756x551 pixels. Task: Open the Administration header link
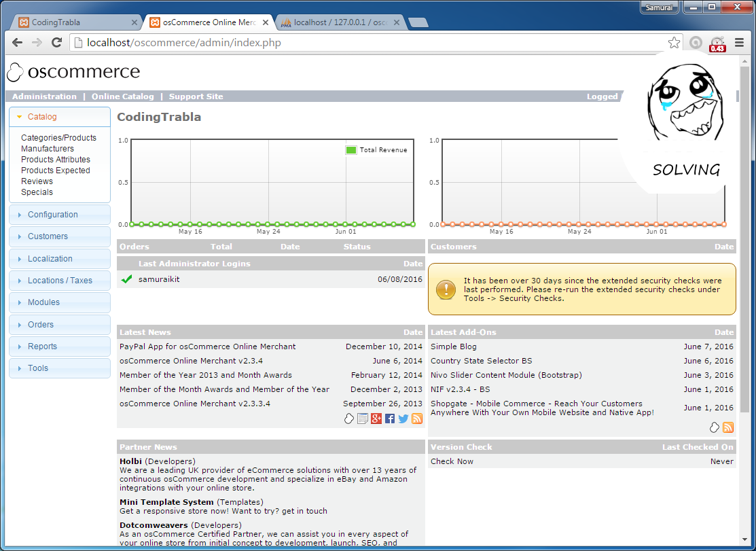click(44, 96)
